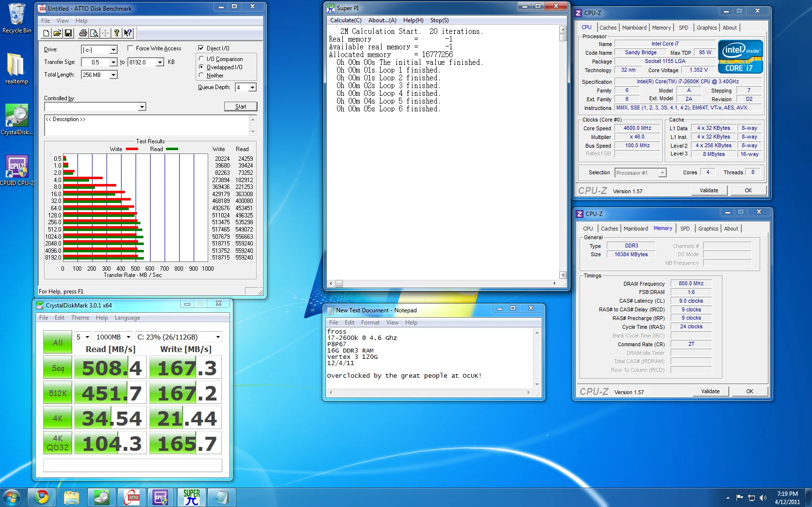Click the Print icon in ATTO toolbar
812x507 pixels.
point(83,33)
